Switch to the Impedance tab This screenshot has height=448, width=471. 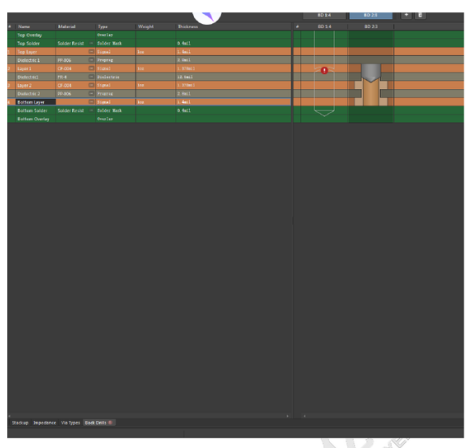(x=44, y=423)
